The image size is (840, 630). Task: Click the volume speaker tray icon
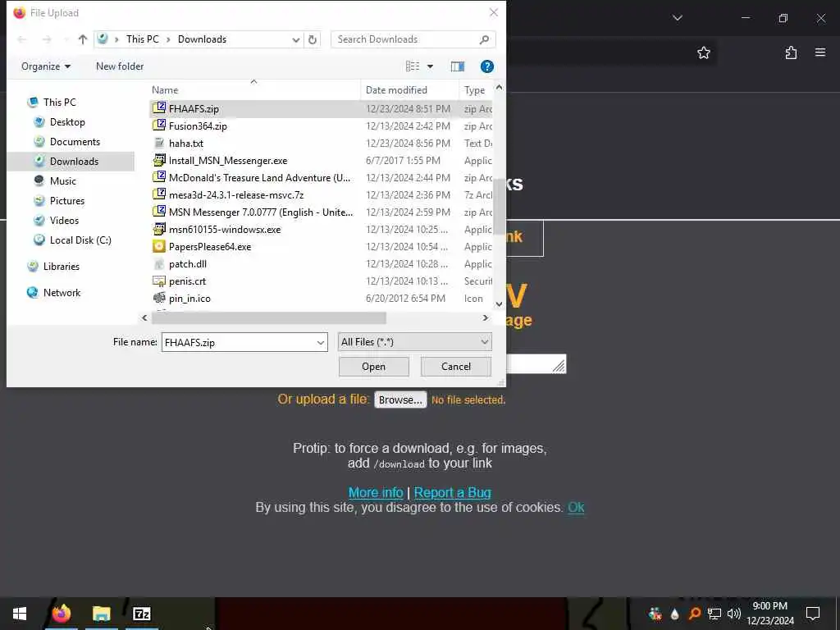coord(734,614)
